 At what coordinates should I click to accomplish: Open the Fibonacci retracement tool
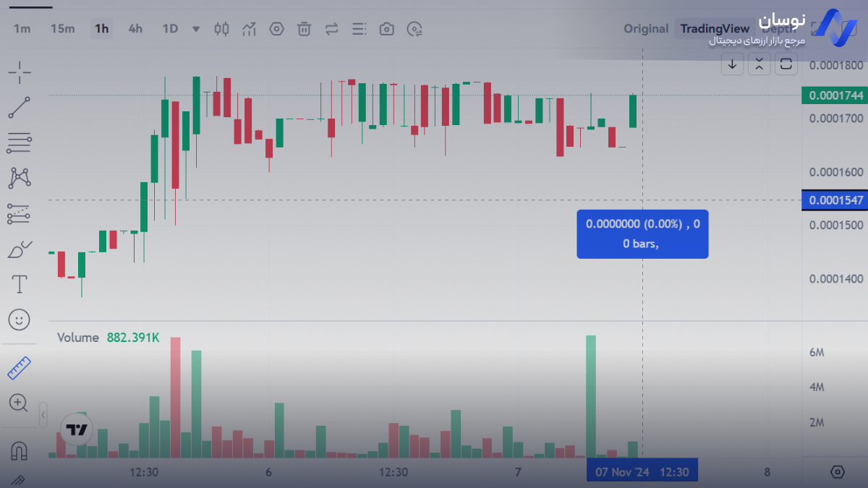click(20, 143)
